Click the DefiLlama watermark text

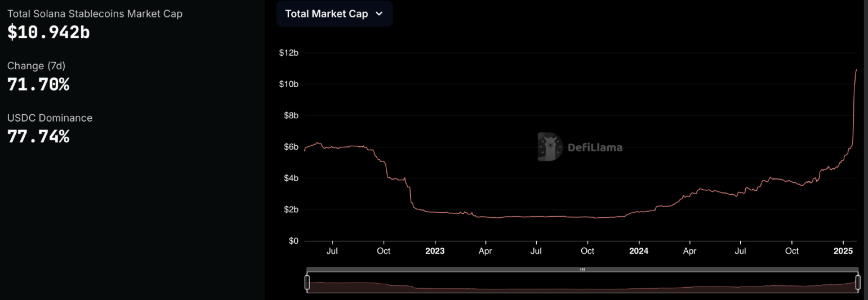point(595,147)
